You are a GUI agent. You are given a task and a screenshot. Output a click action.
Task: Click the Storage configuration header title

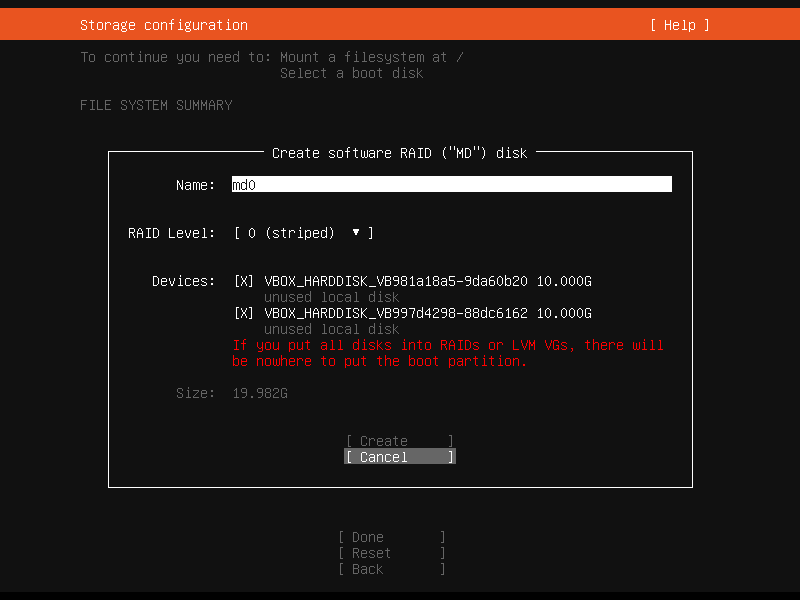coord(164,25)
